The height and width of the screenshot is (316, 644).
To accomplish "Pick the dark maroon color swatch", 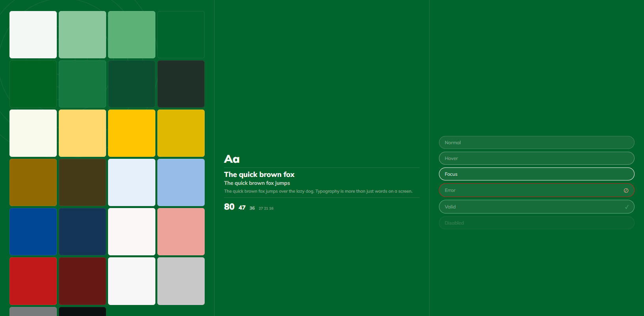I will (82, 281).
